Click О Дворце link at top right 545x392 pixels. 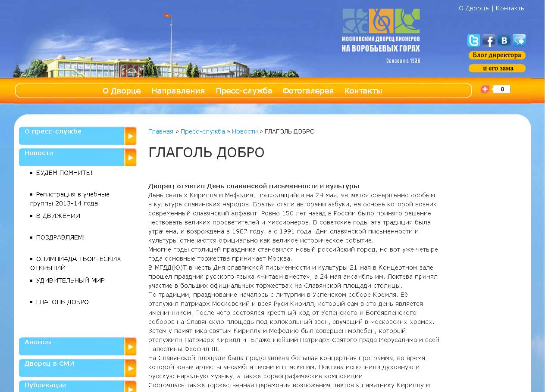coord(473,8)
